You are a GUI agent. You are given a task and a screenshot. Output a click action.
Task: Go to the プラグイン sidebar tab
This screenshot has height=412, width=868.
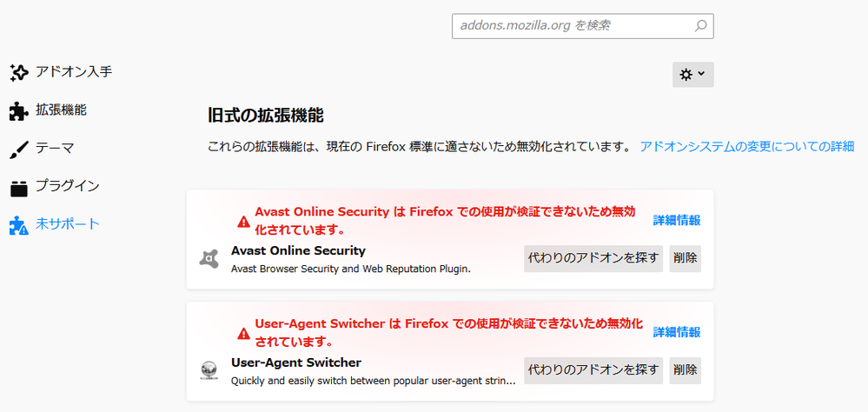coord(67,187)
